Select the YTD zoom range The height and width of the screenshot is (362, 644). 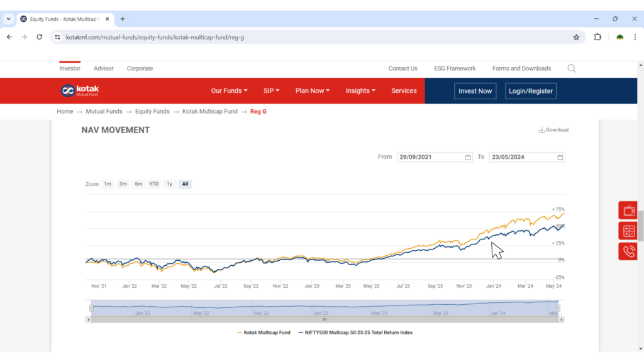pyautogui.click(x=153, y=184)
